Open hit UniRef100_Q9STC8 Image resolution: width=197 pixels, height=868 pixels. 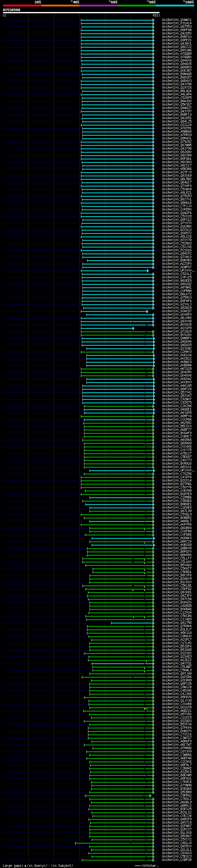[x=176, y=822]
